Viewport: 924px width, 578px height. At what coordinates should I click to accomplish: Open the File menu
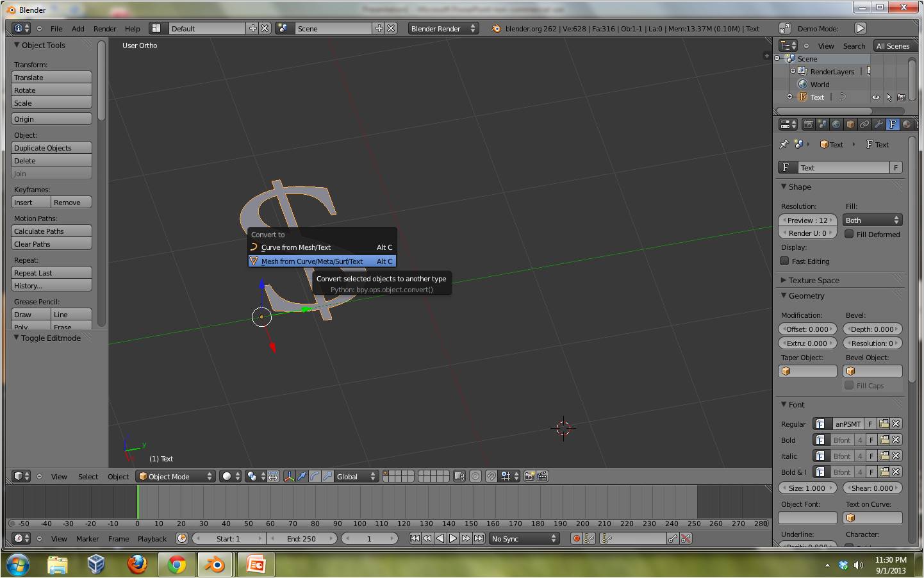[56, 28]
